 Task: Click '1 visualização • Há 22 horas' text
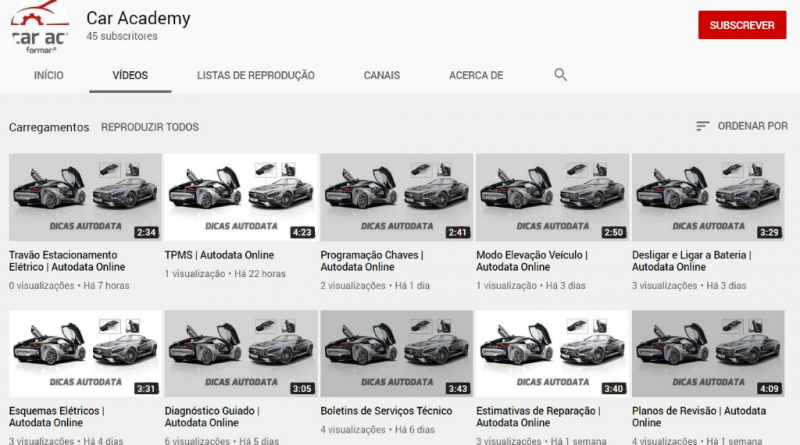point(225,274)
